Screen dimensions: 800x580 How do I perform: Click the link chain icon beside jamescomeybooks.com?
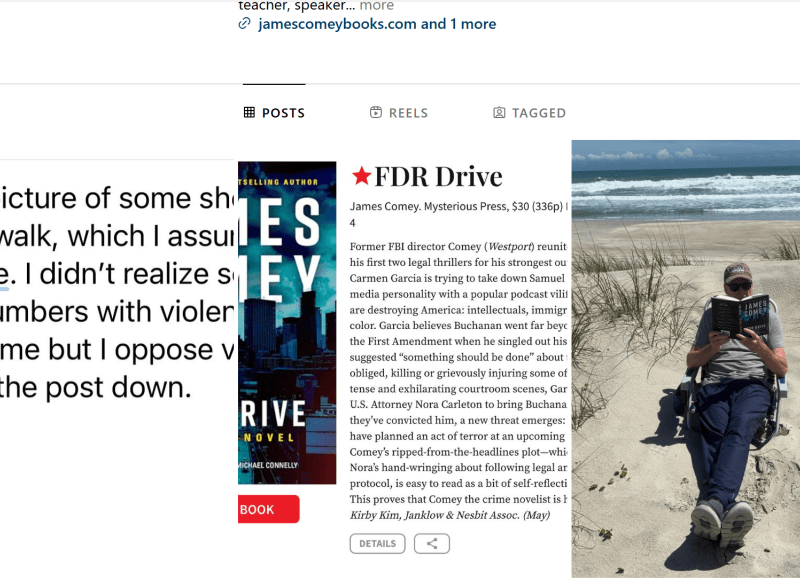click(x=244, y=23)
